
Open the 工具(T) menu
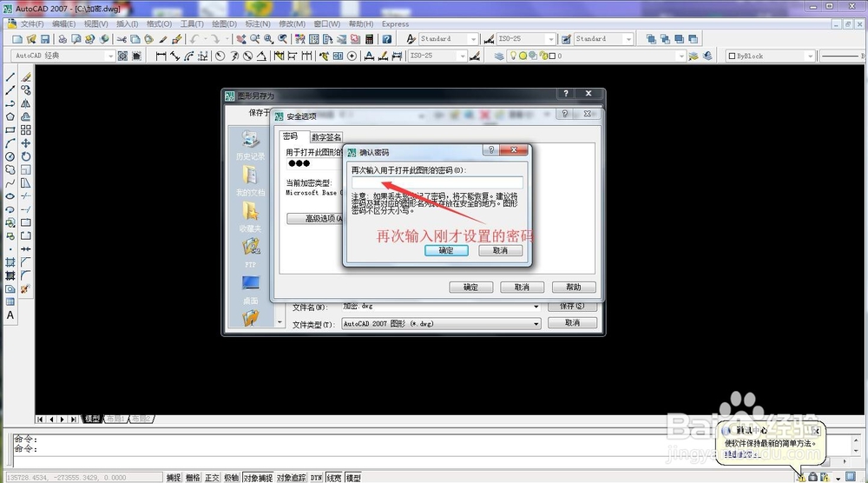pos(192,23)
